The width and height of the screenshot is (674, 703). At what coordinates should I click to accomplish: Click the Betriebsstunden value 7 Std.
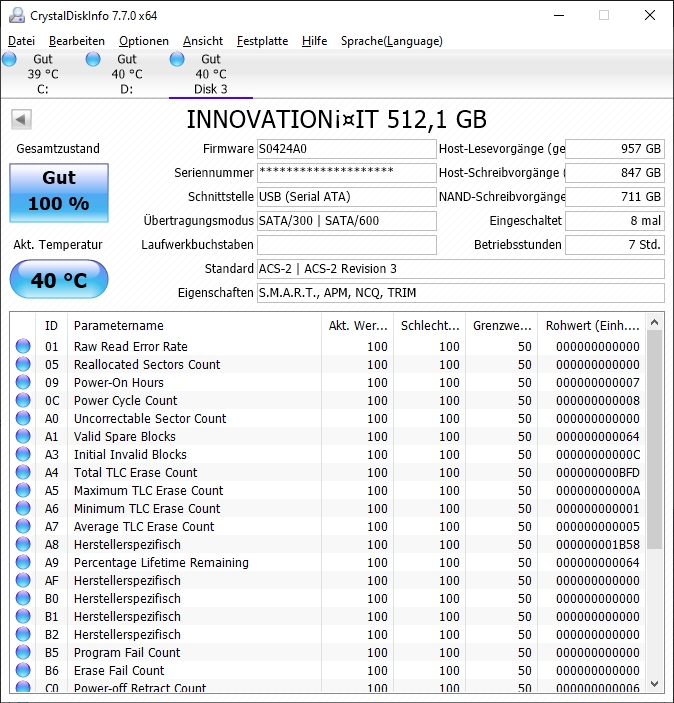614,245
